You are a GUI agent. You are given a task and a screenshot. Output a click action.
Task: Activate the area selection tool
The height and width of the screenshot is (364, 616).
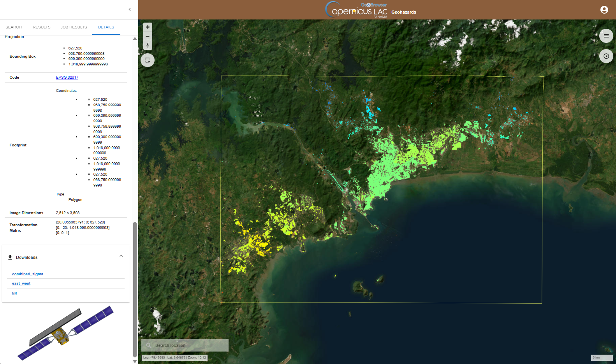point(148,60)
